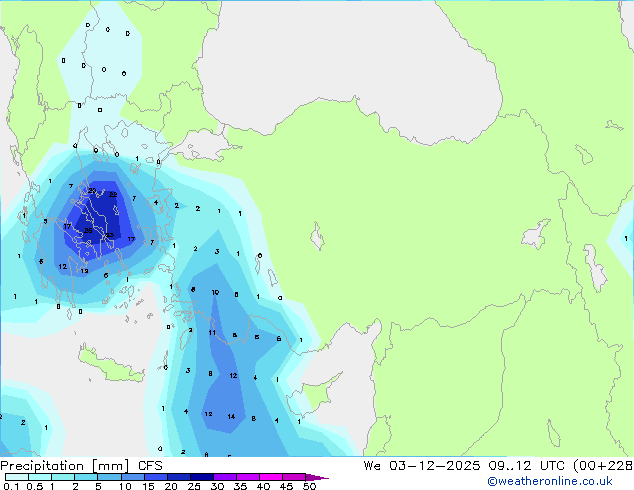The height and width of the screenshot is (490, 634).
Task: Click the map precipitation value '25'
Action: [x=89, y=230]
